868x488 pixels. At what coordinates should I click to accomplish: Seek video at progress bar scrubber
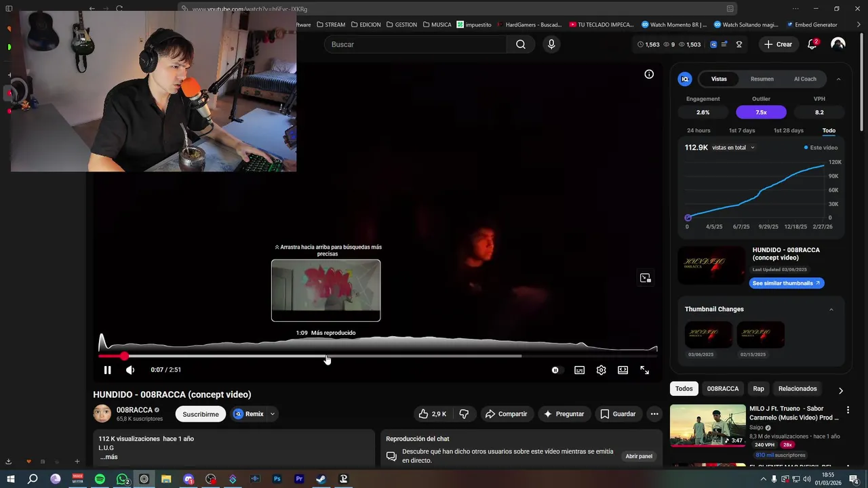pos(124,356)
